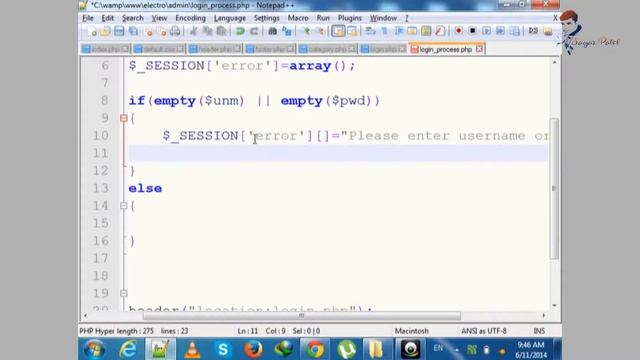Toggle synchronize vertical scrolling icon
Screen dimensions: 640x360
click(x=338, y=31)
